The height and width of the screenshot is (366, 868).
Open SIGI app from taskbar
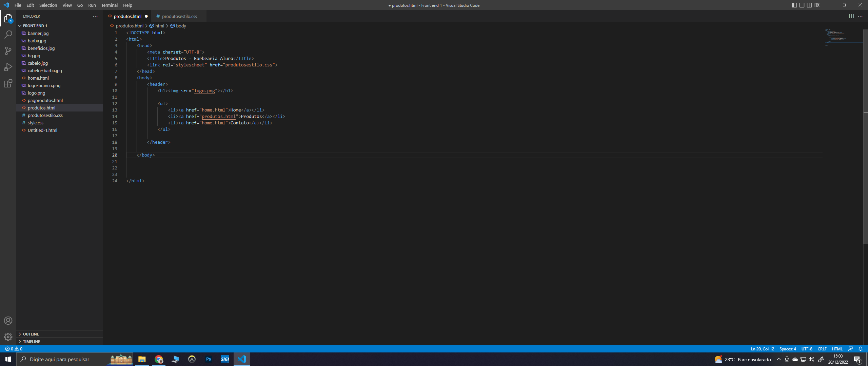click(225, 359)
